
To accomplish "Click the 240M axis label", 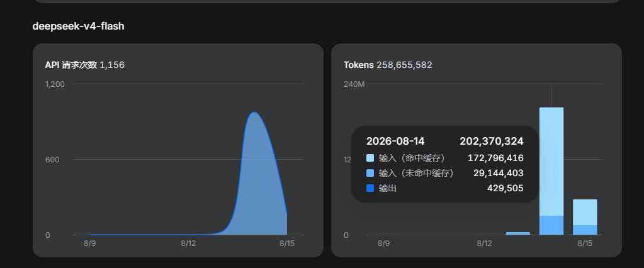I will point(354,84).
